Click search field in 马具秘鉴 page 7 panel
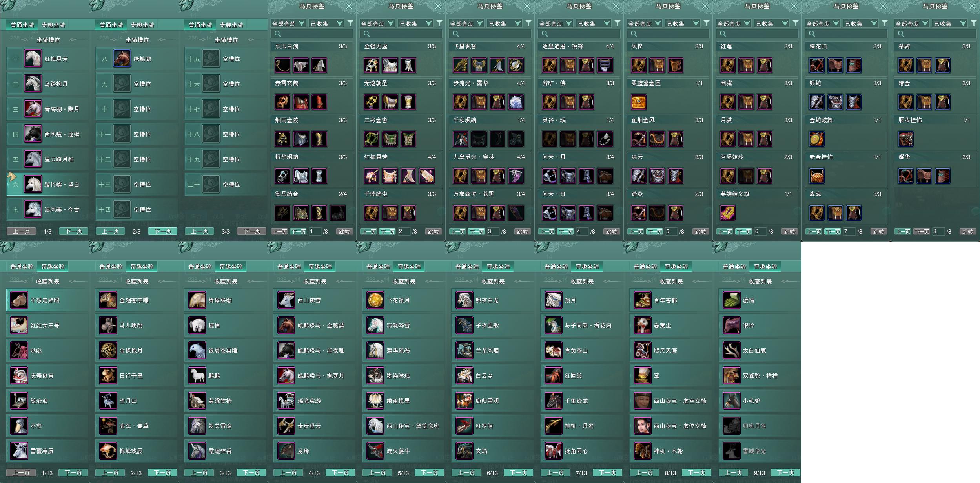Viewport: 980px width, 483px height. [x=846, y=34]
